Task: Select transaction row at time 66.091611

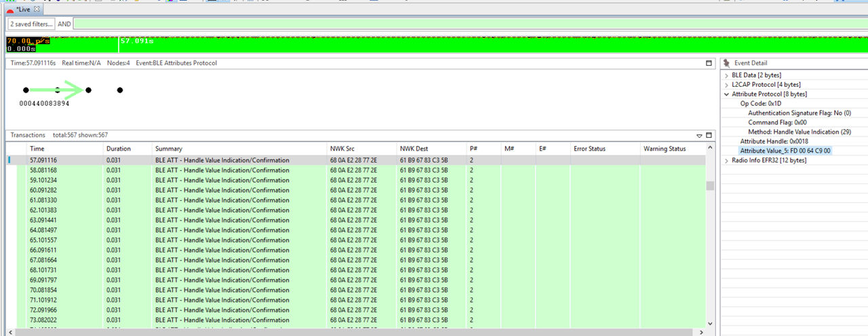Action: pos(356,250)
